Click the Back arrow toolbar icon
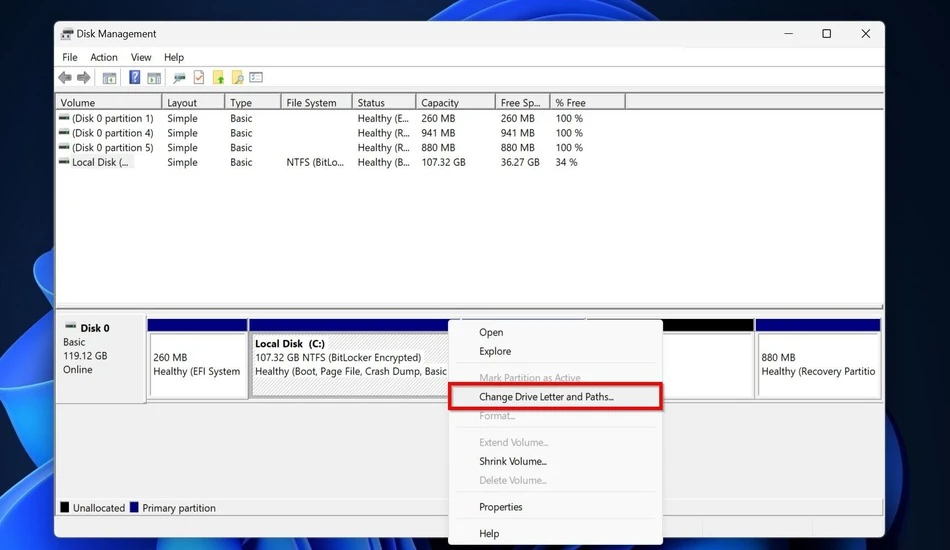This screenshot has height=550, width=950. point(65,78)
